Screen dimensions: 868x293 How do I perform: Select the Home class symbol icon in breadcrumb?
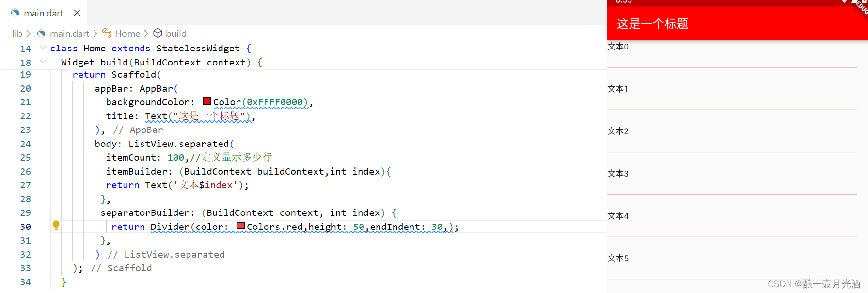point(108,33)
